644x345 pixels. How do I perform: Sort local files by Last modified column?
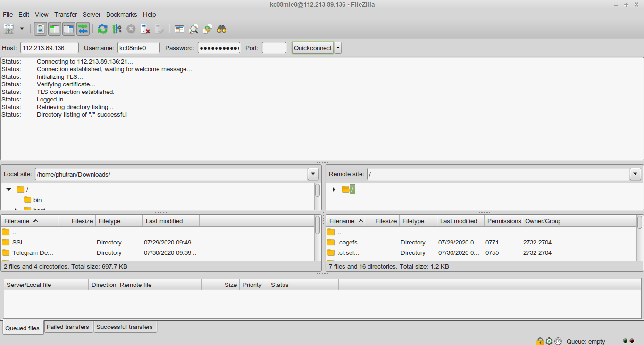171,221
